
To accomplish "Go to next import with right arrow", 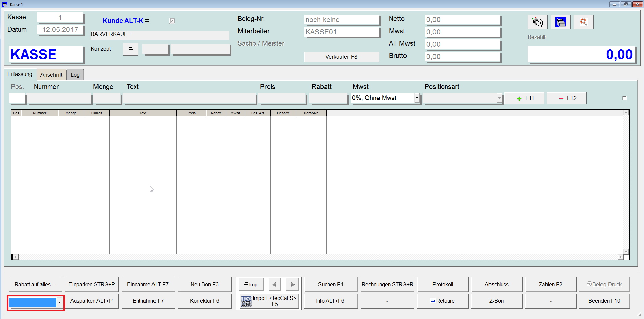I will (292, 285).
